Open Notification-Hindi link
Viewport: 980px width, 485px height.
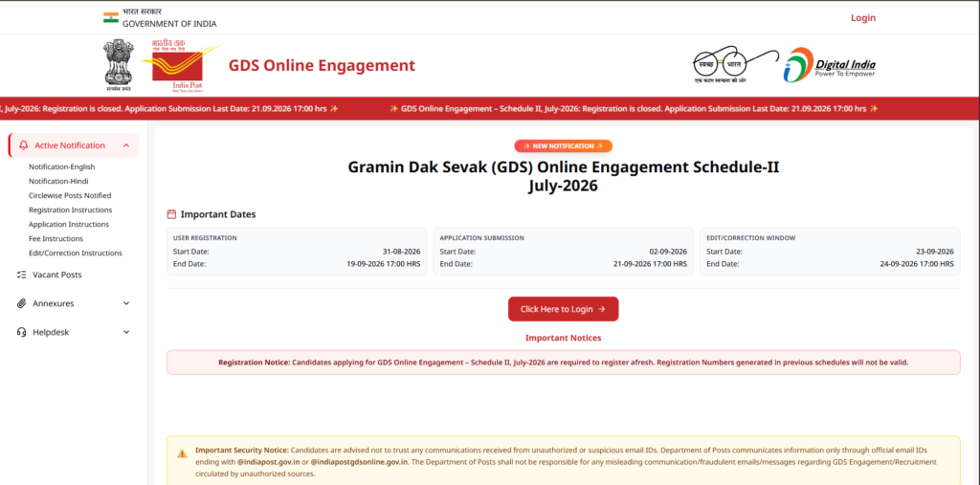58,181
